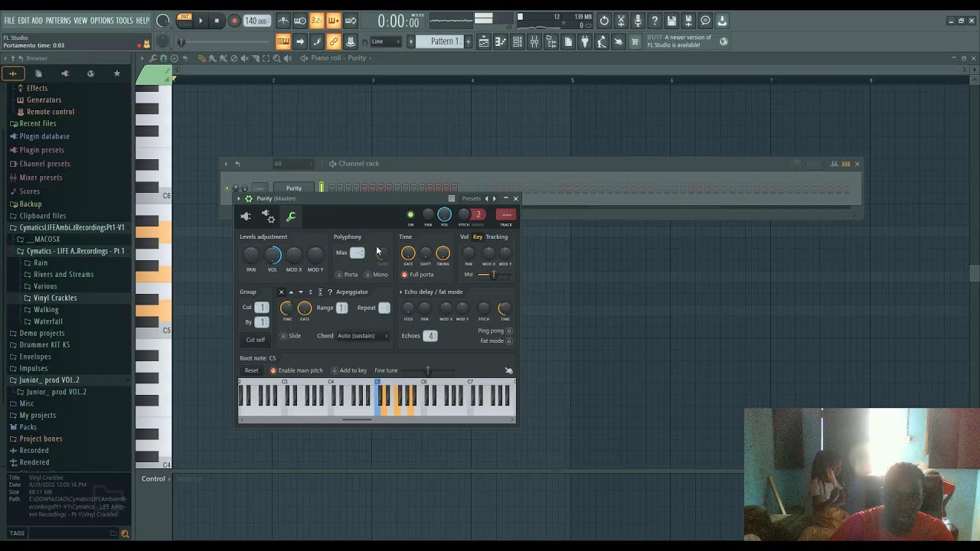
Task: Set arpeggiator to random question mark
Action: pyautogui.click(x=330, y=292)
